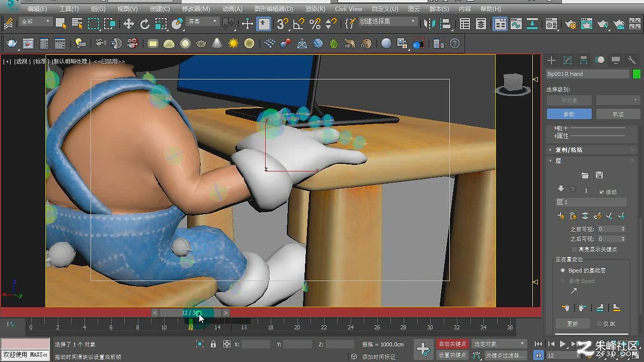Toggle the Snaps 3D toggle button
This screenshot has width=644, height=362.
[x=283, y=24]
